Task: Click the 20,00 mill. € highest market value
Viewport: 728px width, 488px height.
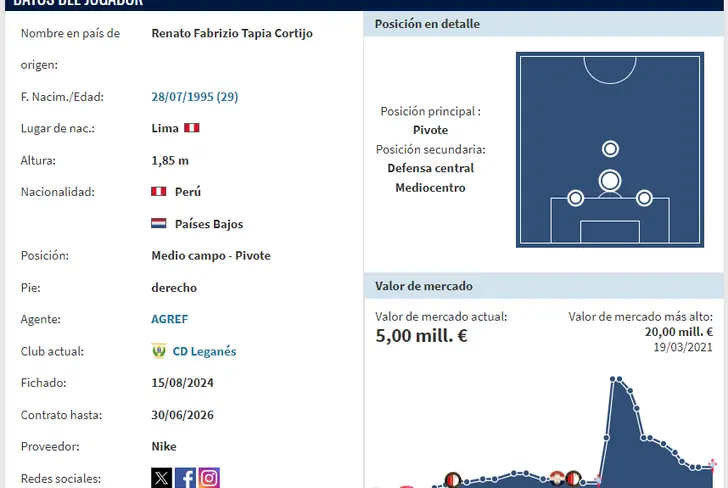Action: click(x=679, y=332)
